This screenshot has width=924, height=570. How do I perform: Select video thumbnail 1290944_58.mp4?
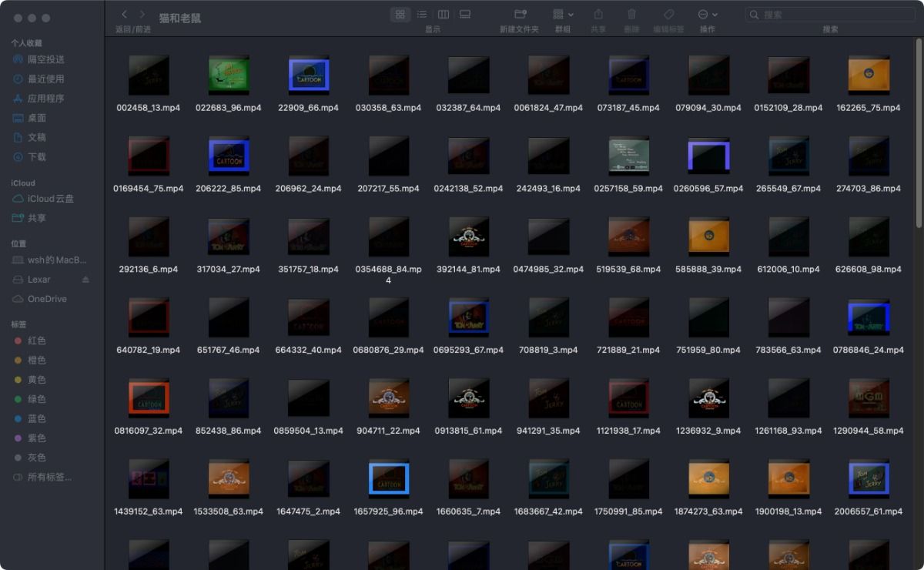pyautogui.click(x=869, y=397)
